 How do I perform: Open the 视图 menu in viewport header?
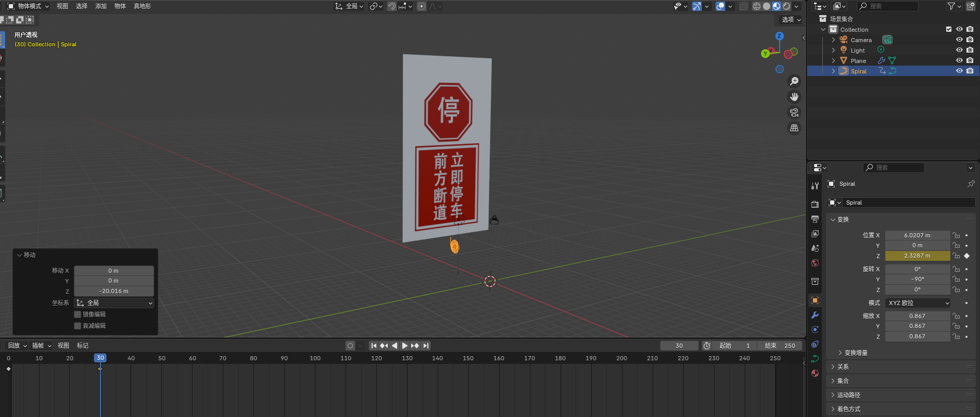coord(62,6)
